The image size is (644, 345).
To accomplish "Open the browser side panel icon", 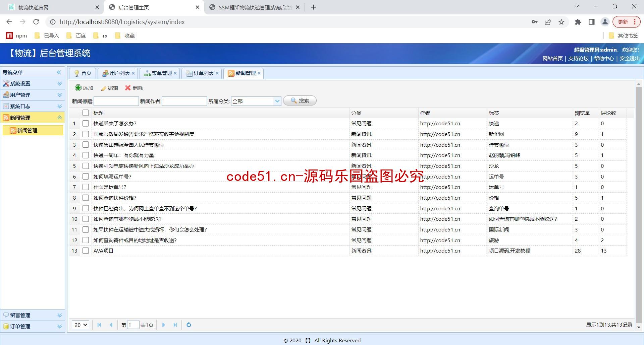I will coord(591,22).
